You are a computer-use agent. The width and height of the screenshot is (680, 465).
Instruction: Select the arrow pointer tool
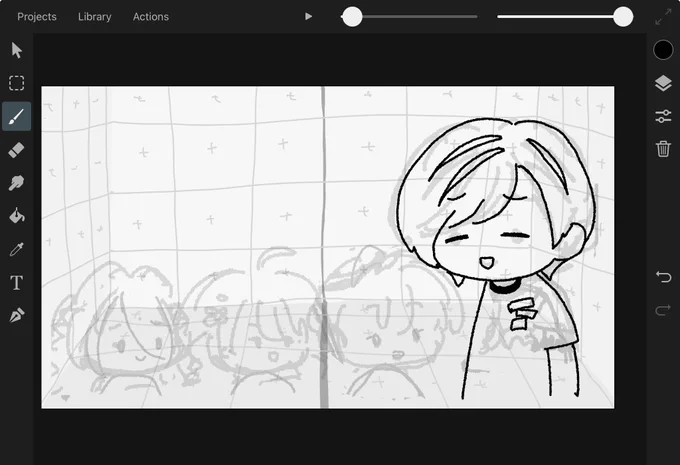[x=16, y=50]
